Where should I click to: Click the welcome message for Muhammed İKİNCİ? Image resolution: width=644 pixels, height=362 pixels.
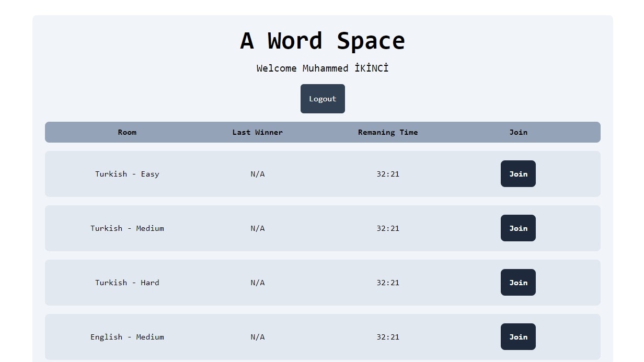click(x=322, y=68)
